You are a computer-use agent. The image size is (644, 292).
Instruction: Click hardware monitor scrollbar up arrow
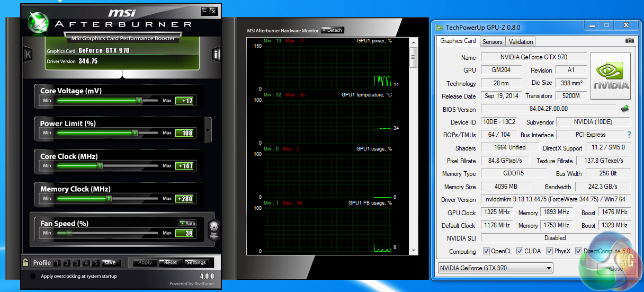click(414, 43)
